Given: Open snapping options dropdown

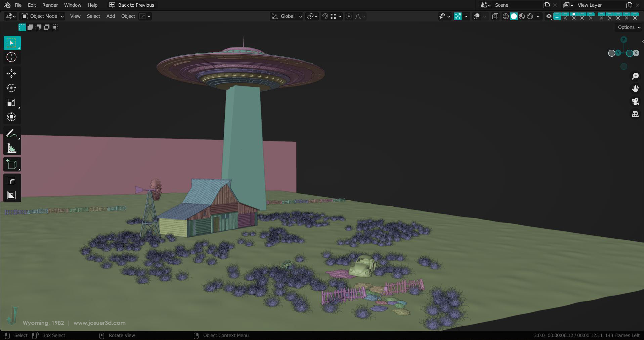Looking at the screenshot, I should pyautogui.click(x=336, y=16).
